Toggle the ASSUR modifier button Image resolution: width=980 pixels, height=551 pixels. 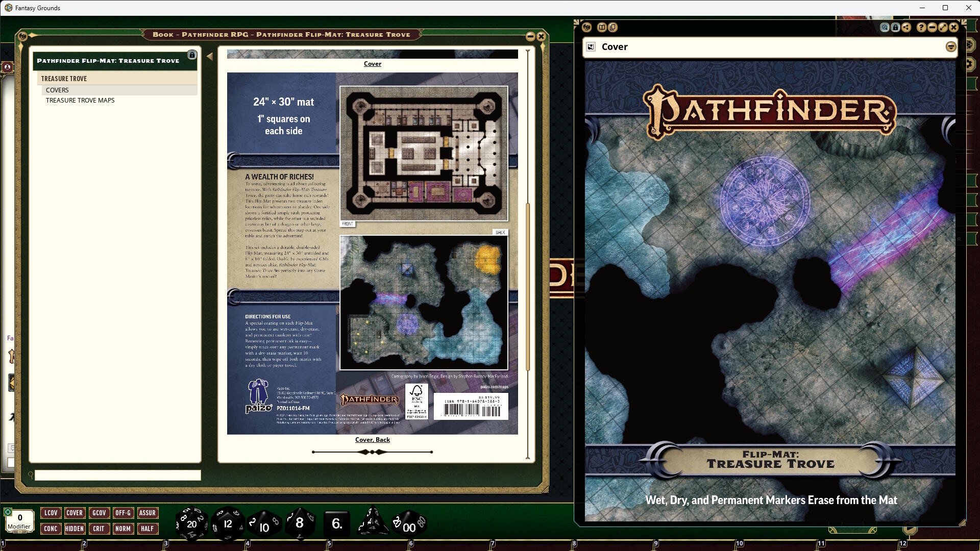tap(148, 513)
